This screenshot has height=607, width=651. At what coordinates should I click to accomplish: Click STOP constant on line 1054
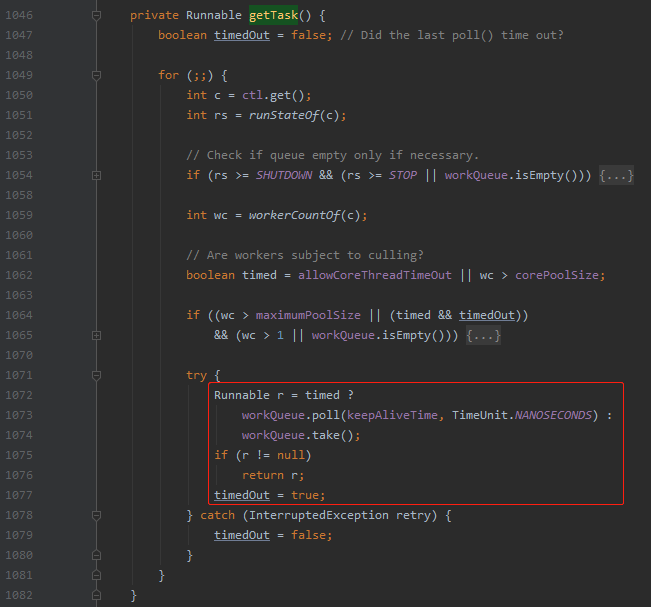[x=403, y=175]
